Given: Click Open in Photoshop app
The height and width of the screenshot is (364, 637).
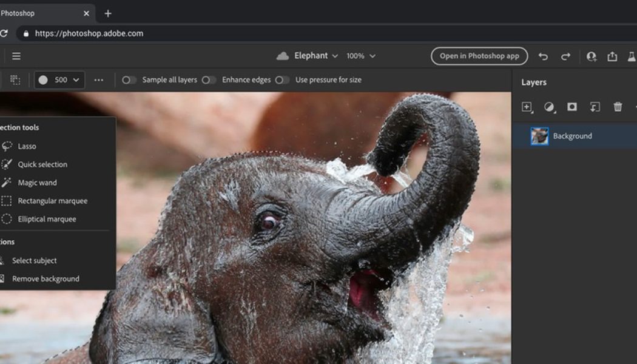Looking at the screenshot, I should 479,56.
